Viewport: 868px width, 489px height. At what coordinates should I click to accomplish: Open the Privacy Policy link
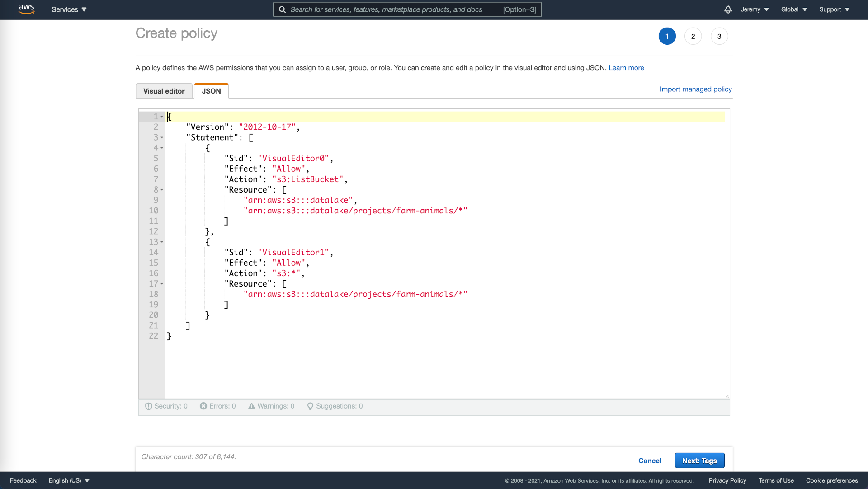[727, 480]
